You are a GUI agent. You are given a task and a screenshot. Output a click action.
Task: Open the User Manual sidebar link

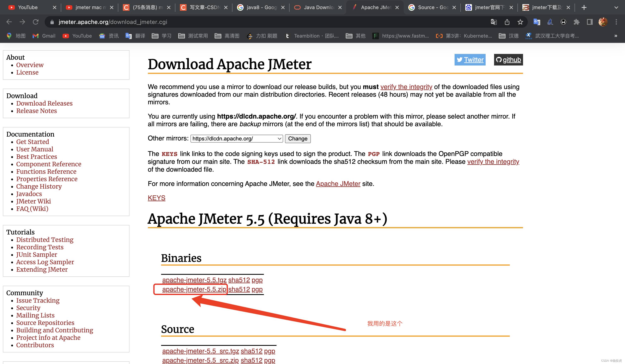click(35, 149)
